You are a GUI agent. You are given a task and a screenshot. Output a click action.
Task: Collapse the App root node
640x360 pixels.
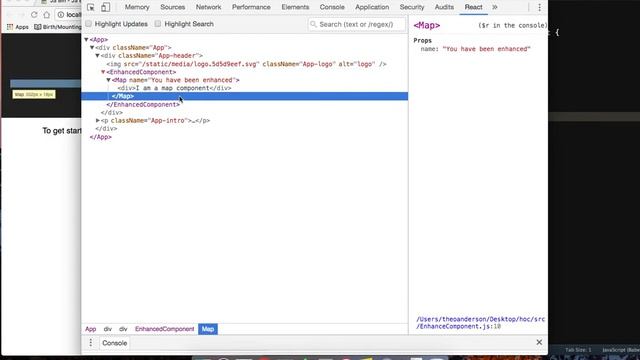point(86,40)
